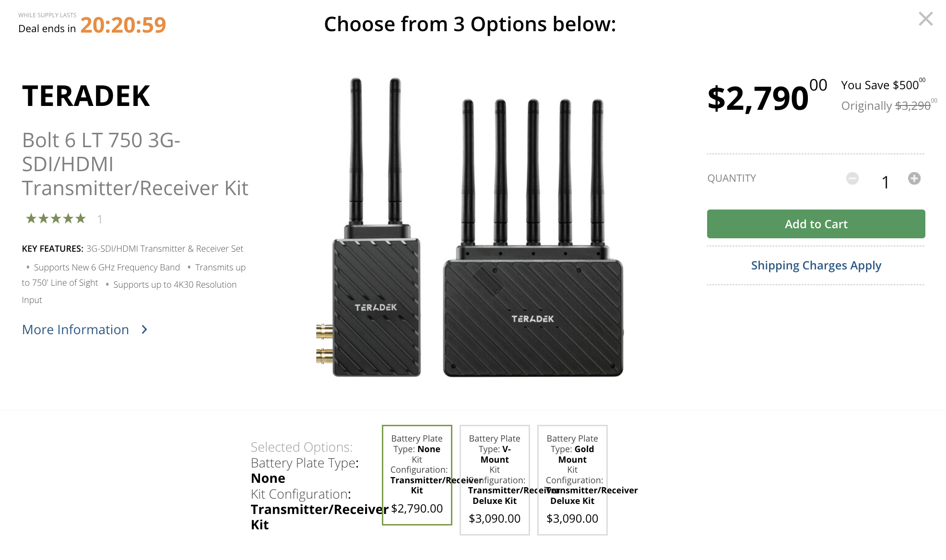
Task: Click the TERADEK brand heading
Action: (x=86, y=96)
